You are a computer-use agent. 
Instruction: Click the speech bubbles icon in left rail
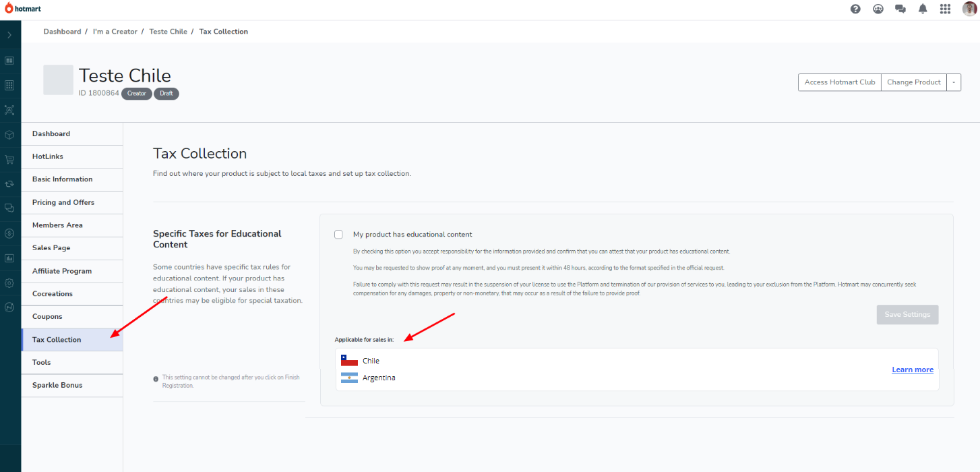[9, 208]
